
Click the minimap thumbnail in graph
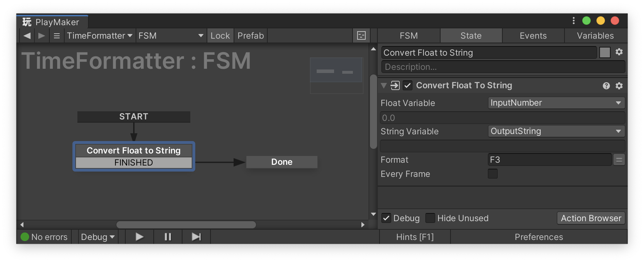pos(337,75)
